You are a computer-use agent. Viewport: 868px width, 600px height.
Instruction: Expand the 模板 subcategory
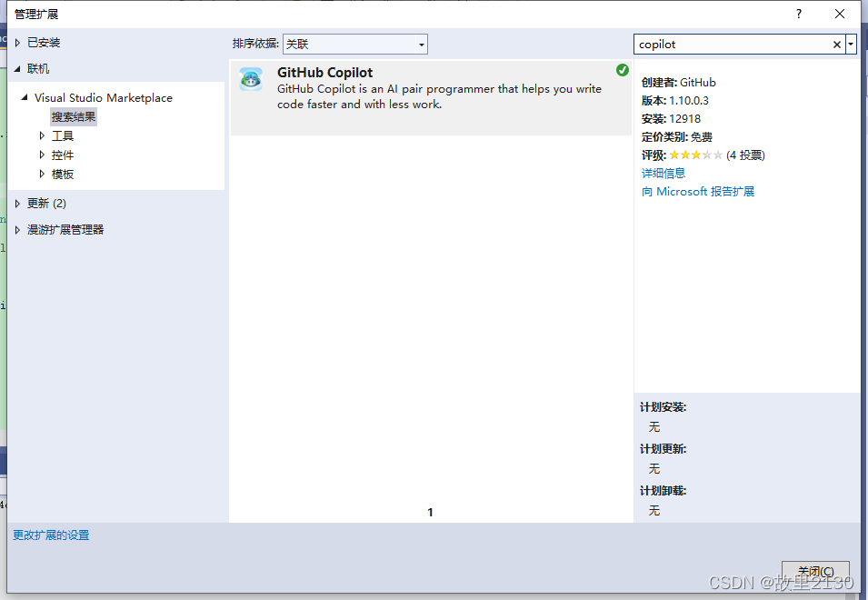42,174
